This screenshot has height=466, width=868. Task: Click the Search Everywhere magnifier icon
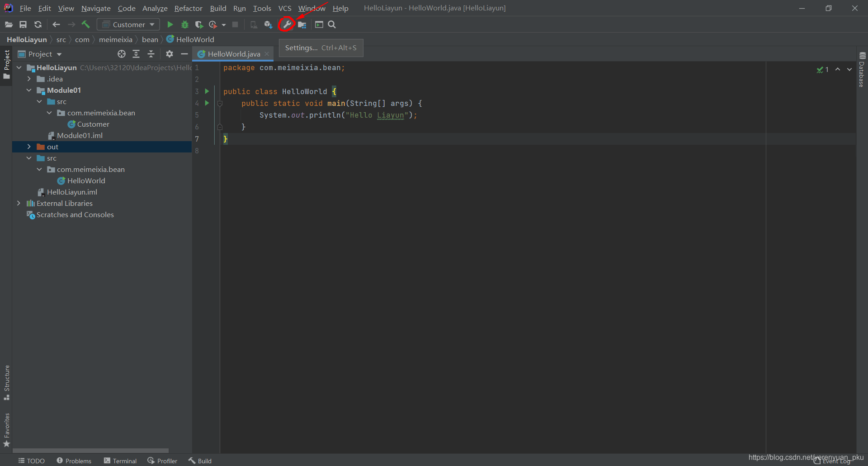[x=332, y=24]
